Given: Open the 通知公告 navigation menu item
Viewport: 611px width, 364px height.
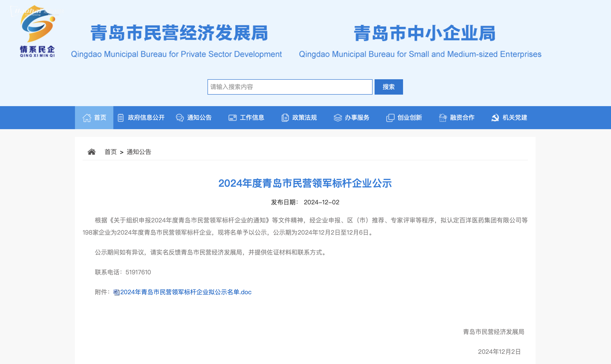Looking at the screenshot, I should pyautogui.click(x=199, y=118).
